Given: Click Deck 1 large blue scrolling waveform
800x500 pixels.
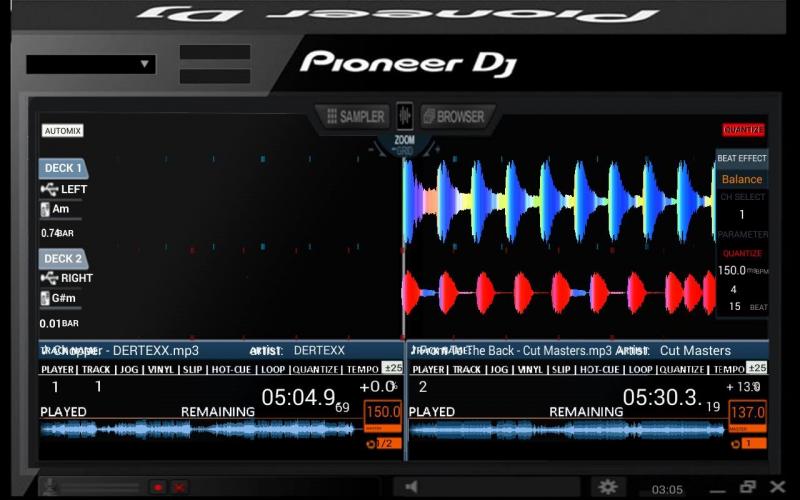Looking at the screenshot, I should click(x=559, y=202).
